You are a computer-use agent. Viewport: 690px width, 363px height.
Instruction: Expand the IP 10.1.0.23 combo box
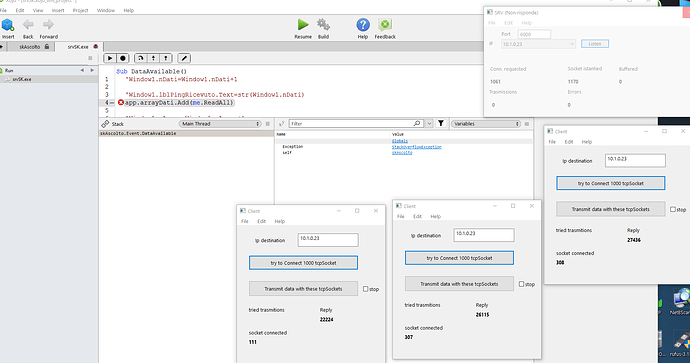pyautogui.click(x=538, y=44)
